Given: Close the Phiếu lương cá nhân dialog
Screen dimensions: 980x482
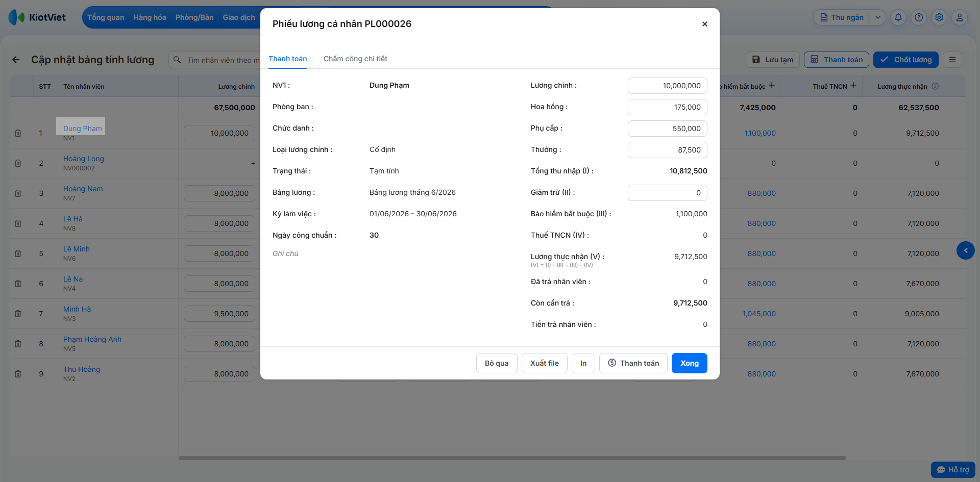Looking at the screenshot, I should pos(704,24).
